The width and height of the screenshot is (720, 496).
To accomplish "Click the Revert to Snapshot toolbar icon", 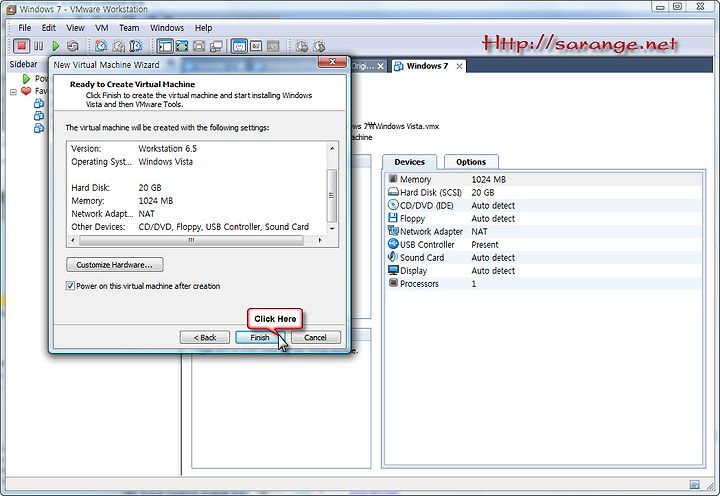I will 119,46.
